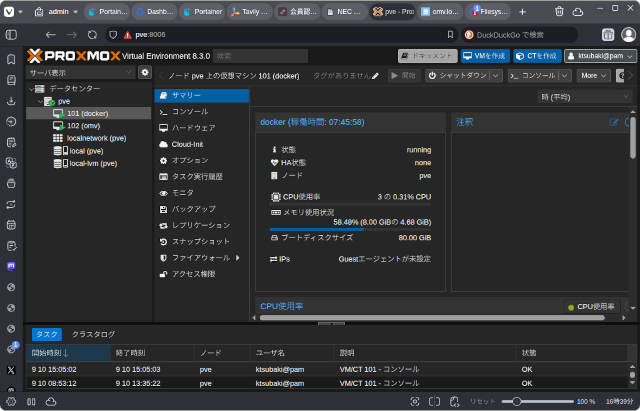This screenshot has width=640, height=411.
Task: Open the calendar sidebar panel
Action: coord(11,225)
